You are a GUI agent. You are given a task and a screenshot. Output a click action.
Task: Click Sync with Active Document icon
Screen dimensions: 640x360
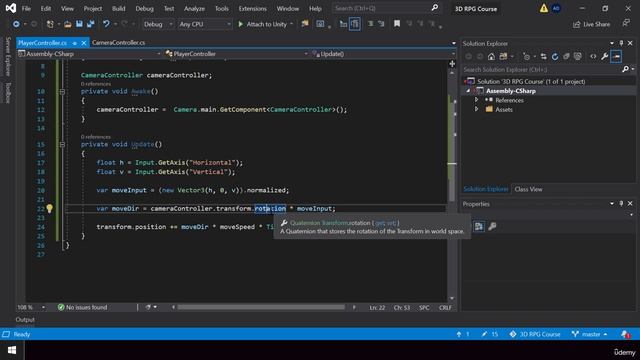click(x=543, y=57)
